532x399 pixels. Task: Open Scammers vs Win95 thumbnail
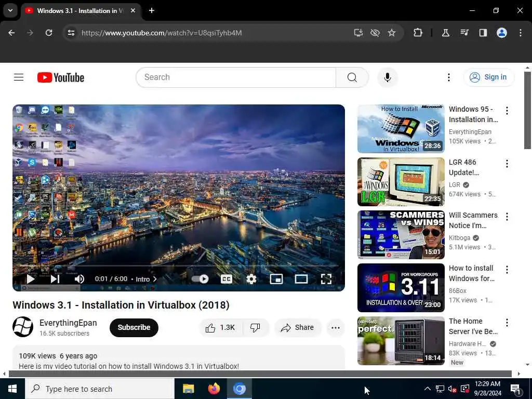coord(401,234)
